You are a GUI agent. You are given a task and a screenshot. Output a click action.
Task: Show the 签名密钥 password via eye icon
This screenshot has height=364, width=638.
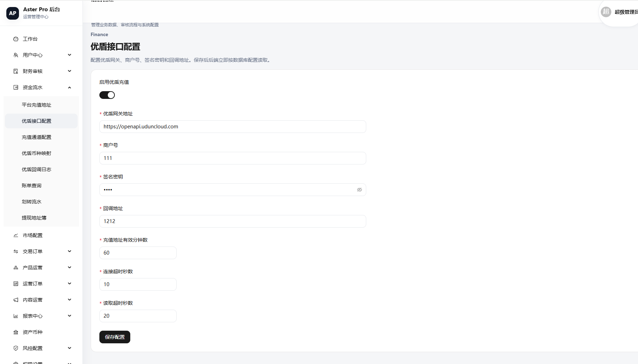click(x=360, y=190)
